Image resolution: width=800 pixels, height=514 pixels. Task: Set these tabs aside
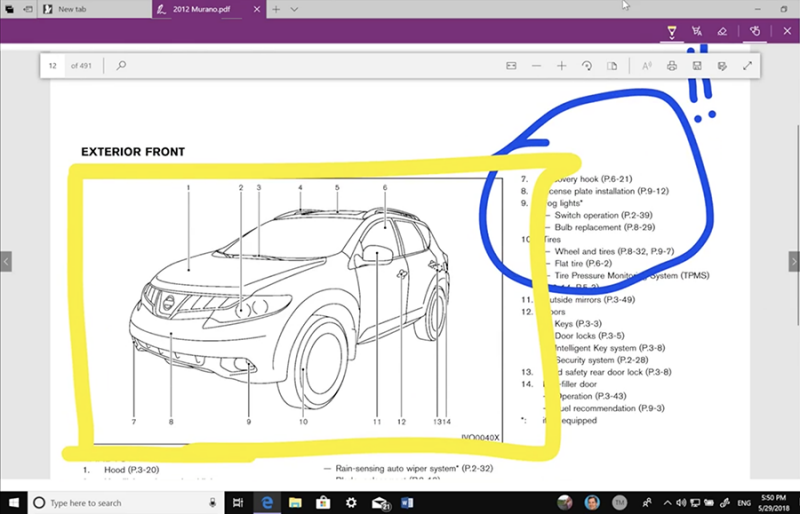click(28, 9)
